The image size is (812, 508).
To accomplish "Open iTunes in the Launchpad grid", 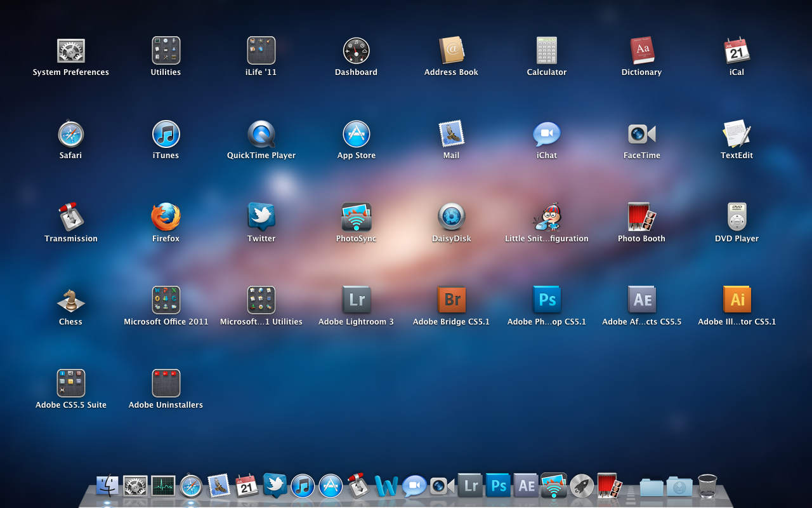I will (x=166, y=134).
